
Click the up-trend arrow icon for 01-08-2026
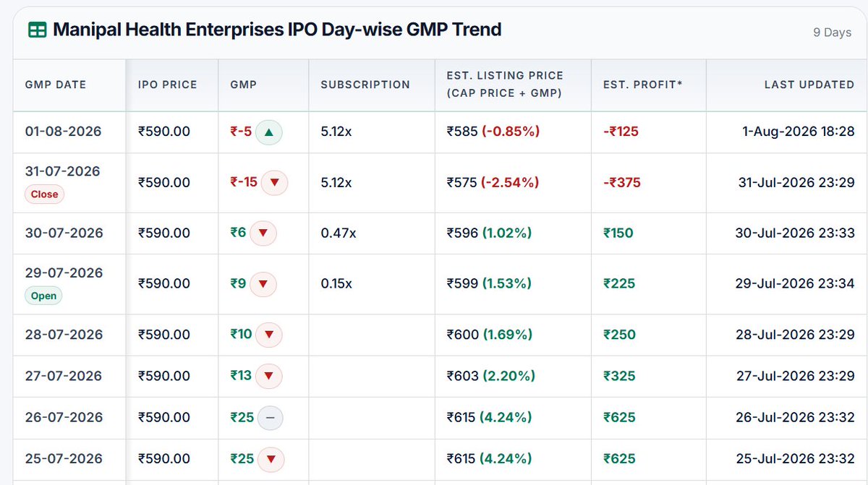(268, 132)
